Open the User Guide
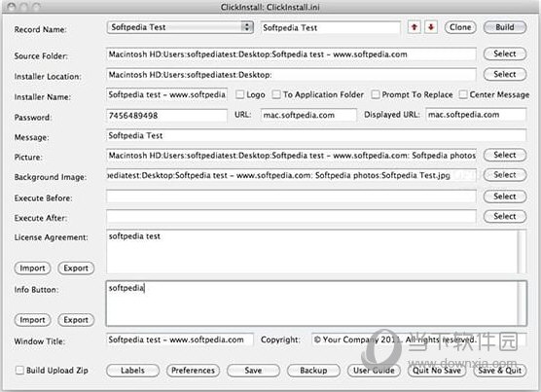 [374, 371]
